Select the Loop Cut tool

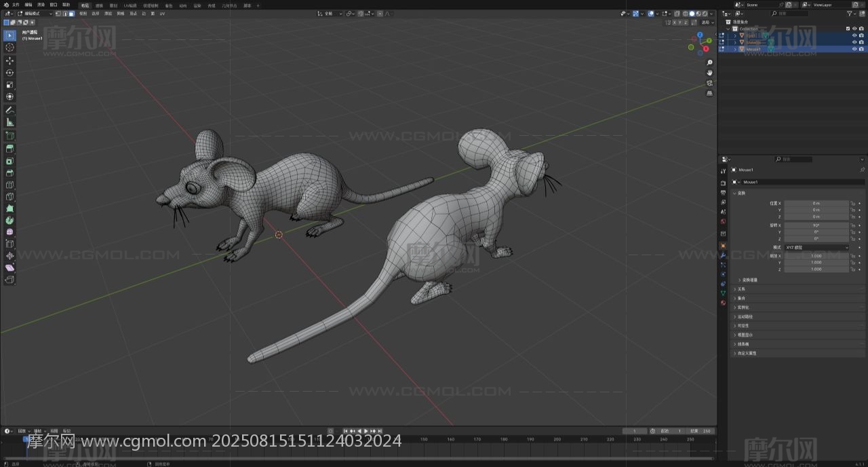9,185
